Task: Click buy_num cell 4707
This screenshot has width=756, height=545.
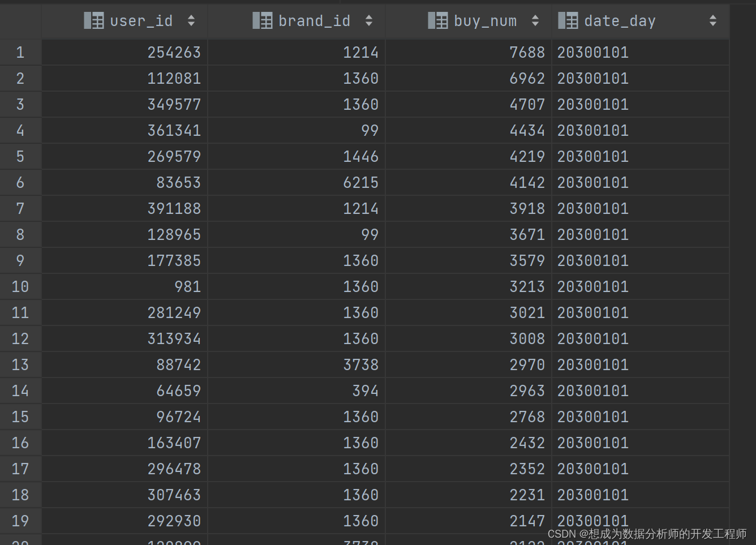Action: [469, 105]
